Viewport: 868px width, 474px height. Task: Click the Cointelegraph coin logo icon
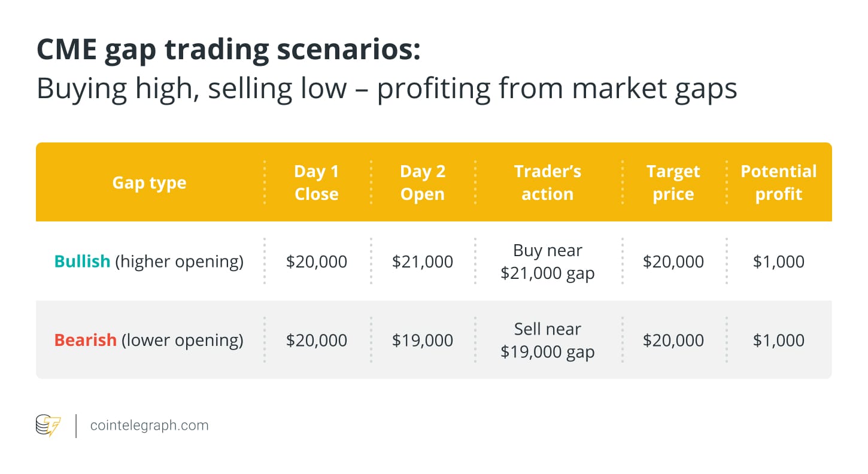point(48,426)
